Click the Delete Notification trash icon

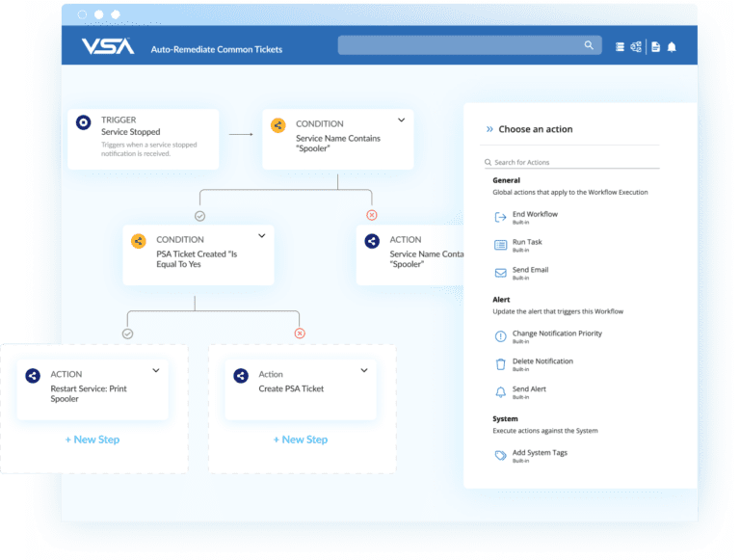[x=500, y=364]
